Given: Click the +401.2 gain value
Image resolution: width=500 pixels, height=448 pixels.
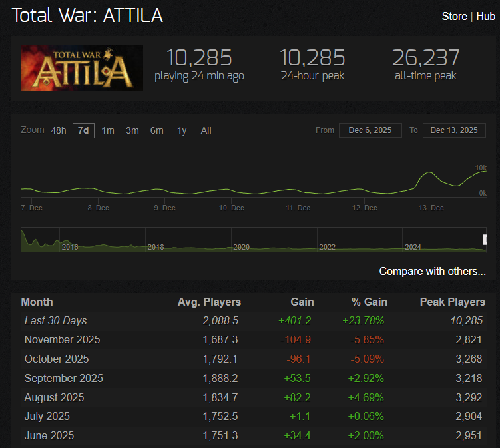Looking at the screenshot, I should pyautogui.click(x=295, y=320).
